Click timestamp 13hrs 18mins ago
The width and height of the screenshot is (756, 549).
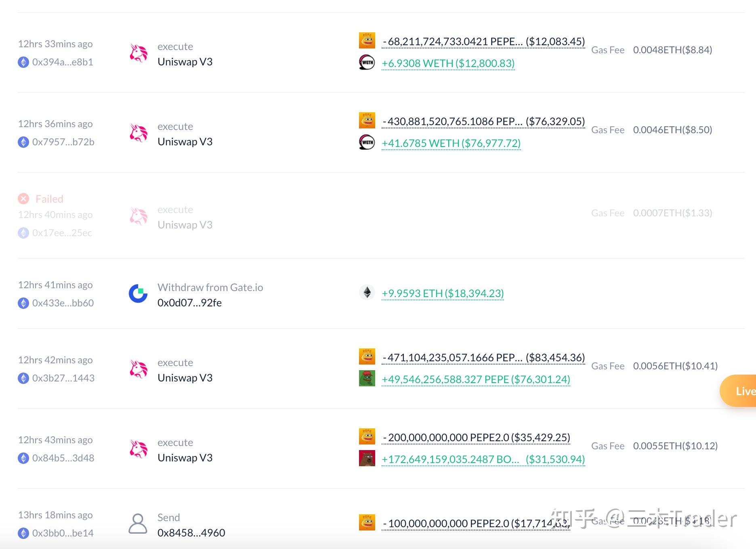coord(55,515)
